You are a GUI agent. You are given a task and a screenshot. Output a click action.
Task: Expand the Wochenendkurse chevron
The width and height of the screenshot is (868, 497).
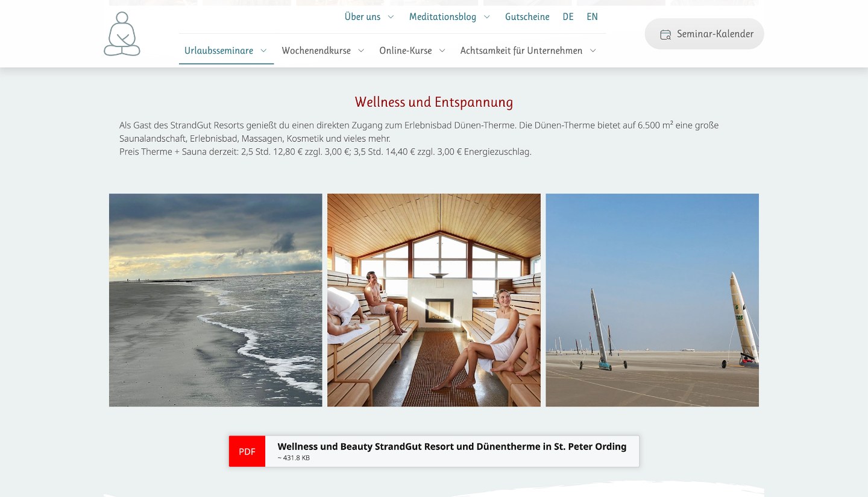tap(361, 51)
